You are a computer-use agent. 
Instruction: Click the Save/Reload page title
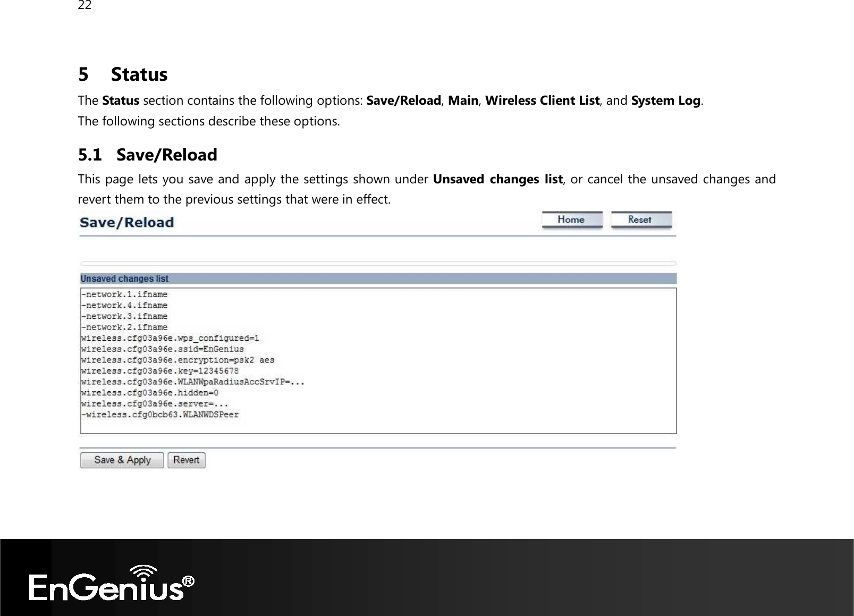[127, 222]
